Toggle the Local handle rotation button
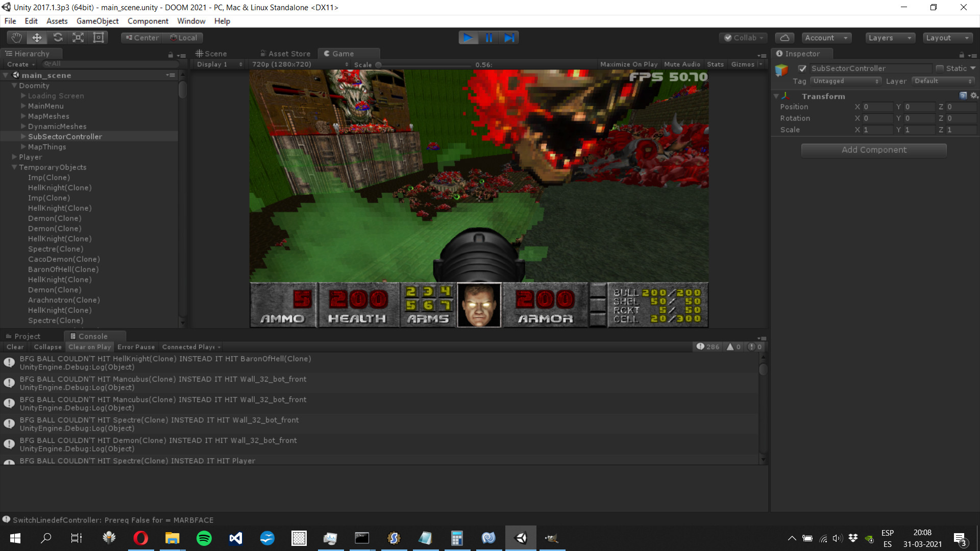 (183, 38)
